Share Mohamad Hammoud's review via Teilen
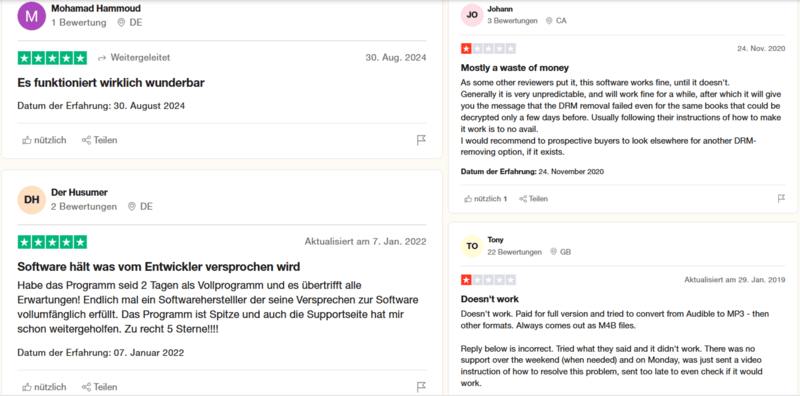This screenshot has height=396, width=800. [99, 140]
